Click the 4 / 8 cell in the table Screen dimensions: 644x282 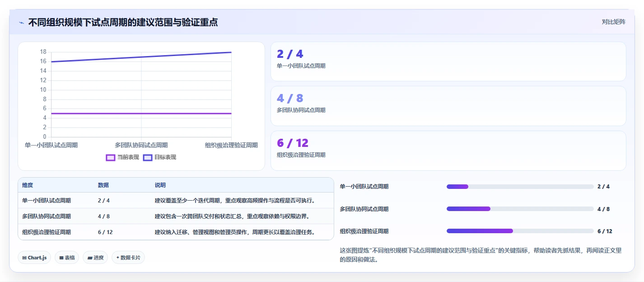[104, 216]
